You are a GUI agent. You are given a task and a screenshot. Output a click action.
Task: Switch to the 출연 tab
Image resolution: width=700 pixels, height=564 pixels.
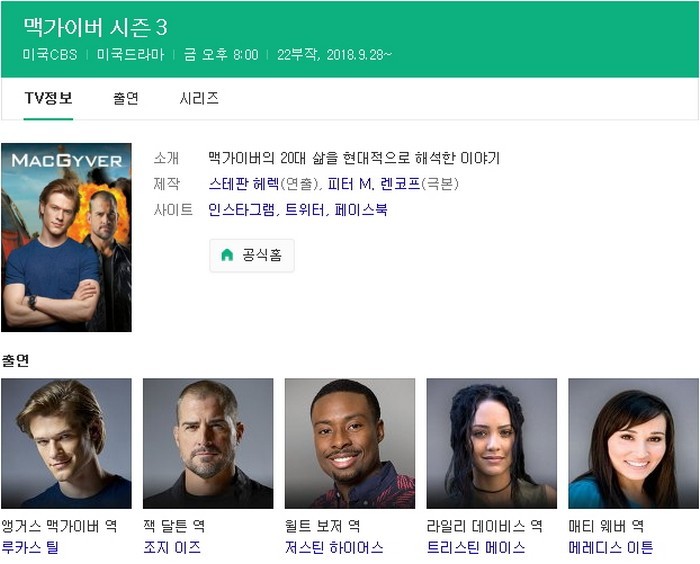(126, 98)
